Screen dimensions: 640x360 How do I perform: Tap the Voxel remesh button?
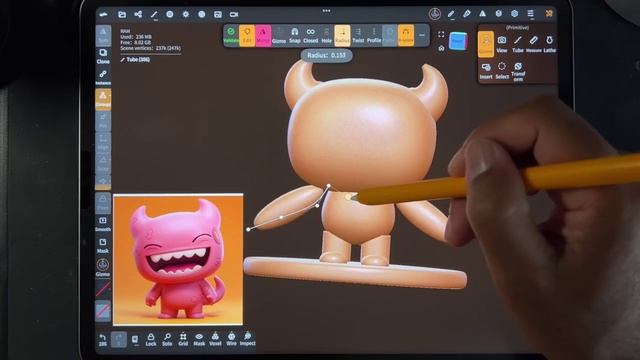click(x=215, y=339)
